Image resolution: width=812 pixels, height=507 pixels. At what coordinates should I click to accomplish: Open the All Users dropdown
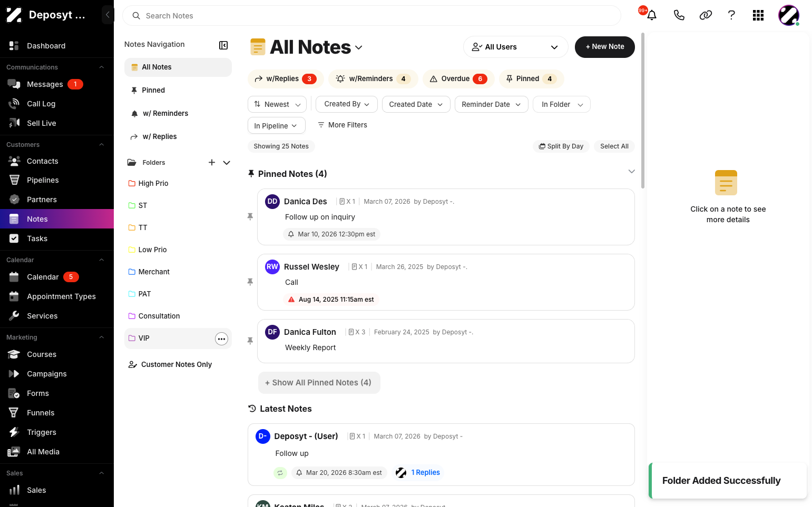[x=515, y=47]
